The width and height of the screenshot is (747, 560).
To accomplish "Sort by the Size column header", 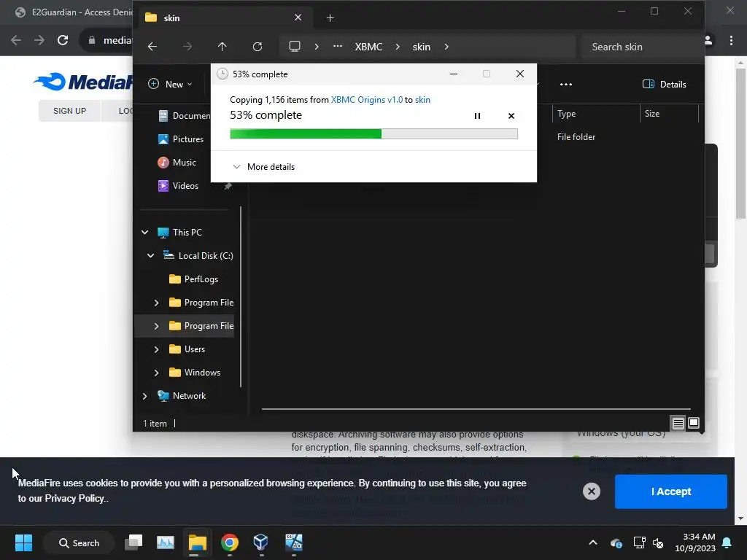I will 669,114.
